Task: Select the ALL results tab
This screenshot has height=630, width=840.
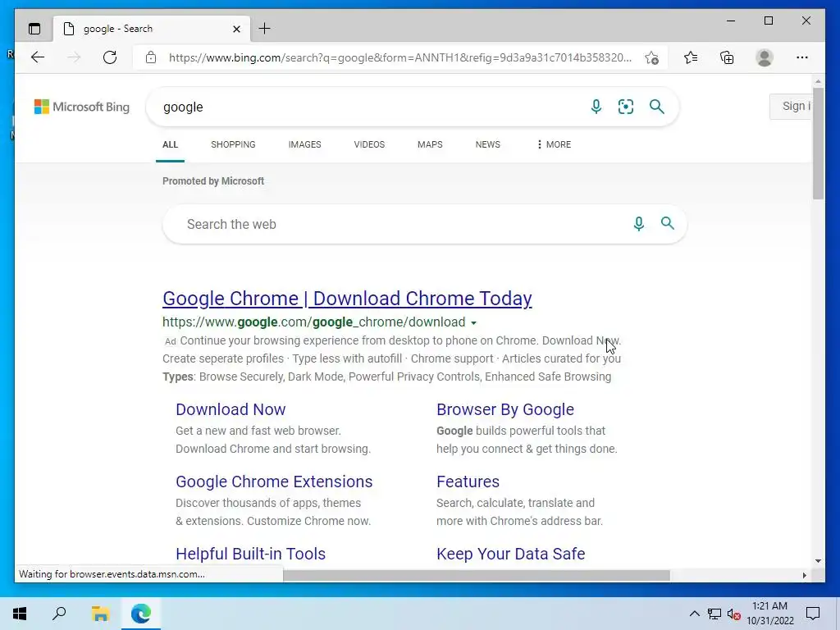Action: (170, 144)
